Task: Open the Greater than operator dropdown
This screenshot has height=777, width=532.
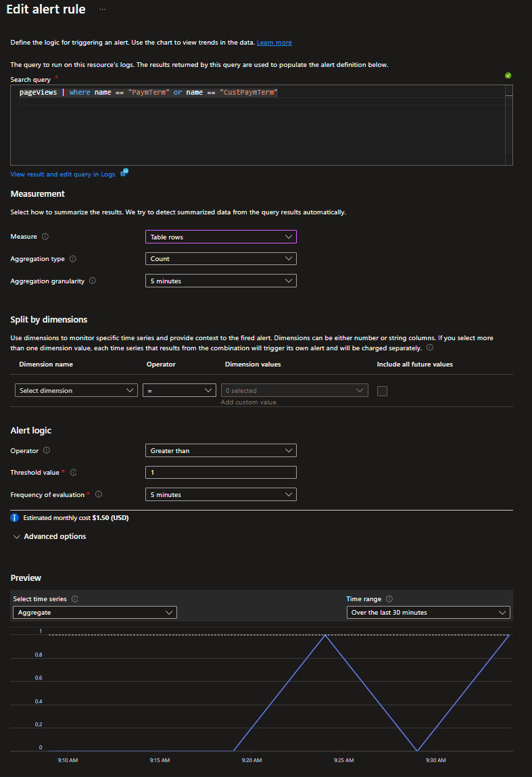Action: (220, 450)
